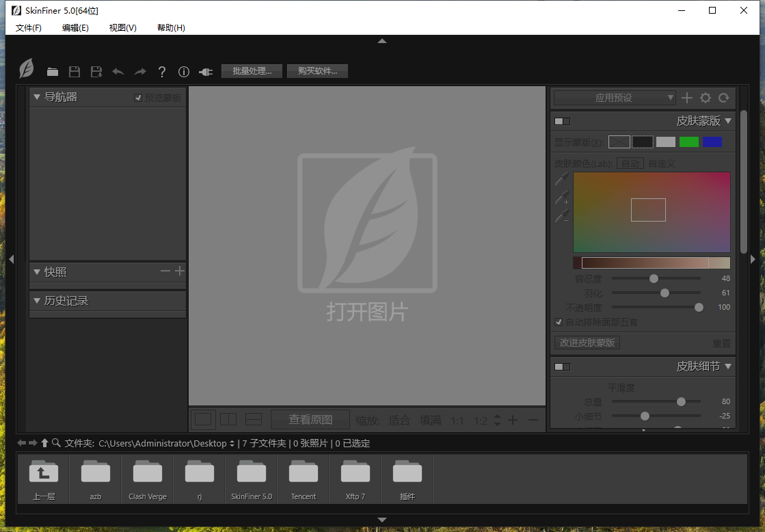765x532 pixels.
Task: Click the redo arrow icon
Action: (x=140, y=72)
